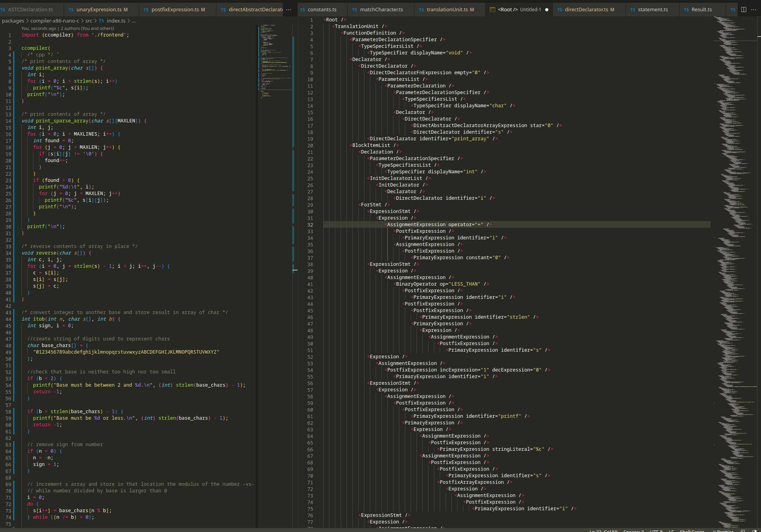Click 'while ((n /= b) > 0);' line
Image resolution: width=761 pixels, height=532 pixels.
(x=61, y=517)
